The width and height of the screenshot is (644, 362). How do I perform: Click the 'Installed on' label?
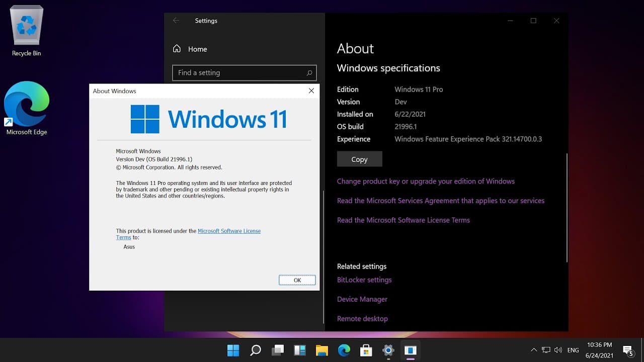coord(355,114)
